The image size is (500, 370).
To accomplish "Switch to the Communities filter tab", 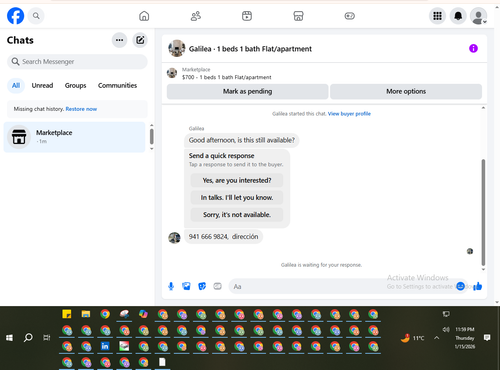I will [x=117, y=85].
